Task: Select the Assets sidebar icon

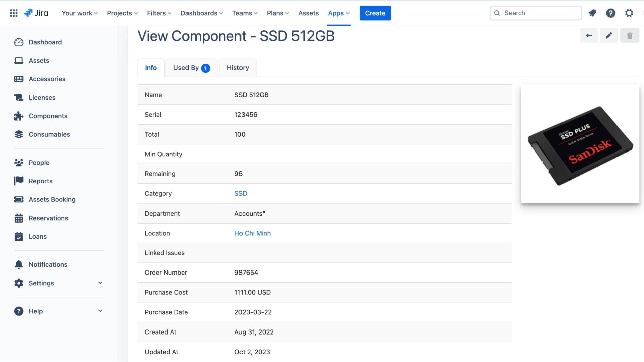Action: click(x=18, y=60)
